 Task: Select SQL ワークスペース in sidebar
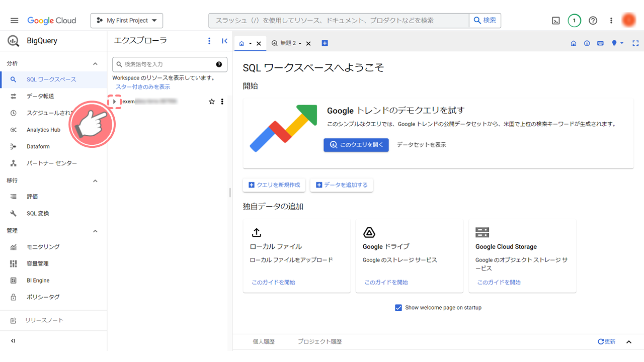pos(53,79)
